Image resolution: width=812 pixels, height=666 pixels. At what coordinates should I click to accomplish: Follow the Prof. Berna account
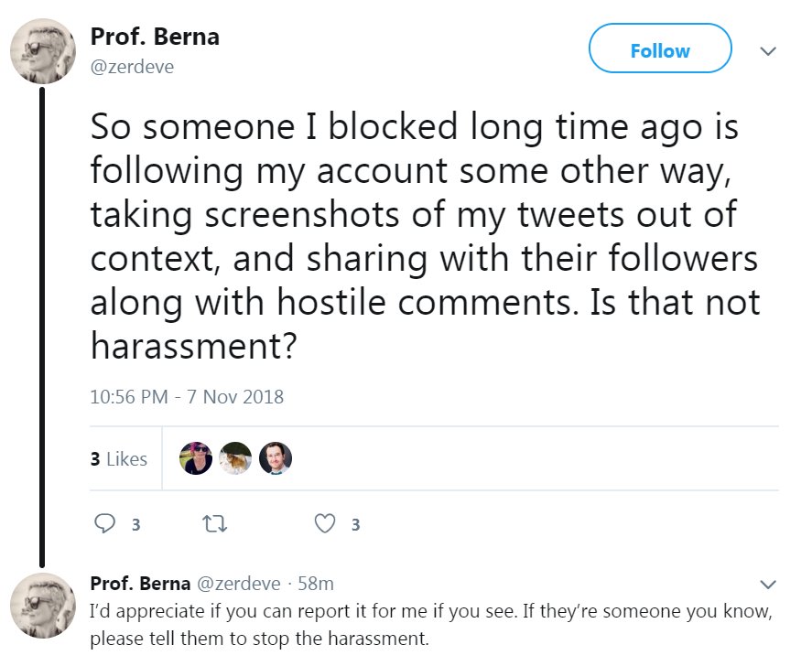pyautogui.click(x=659, y=50)
